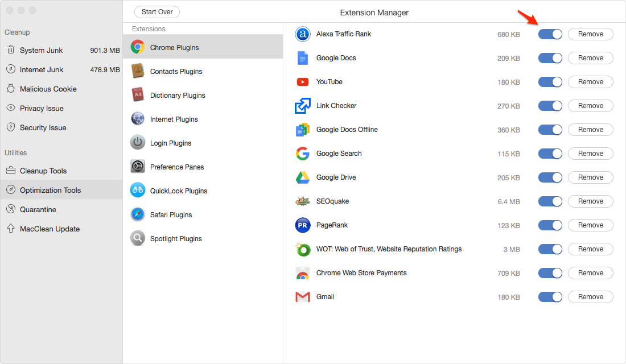Open the Optimization Tools sidebar item
626x364 pixels.
pos(61,189)
